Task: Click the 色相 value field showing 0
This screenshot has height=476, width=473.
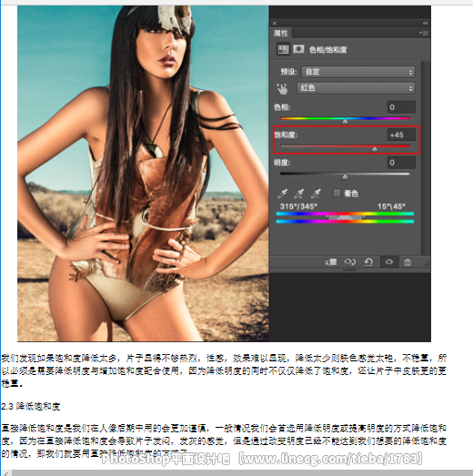Action: tap(401, 107)
